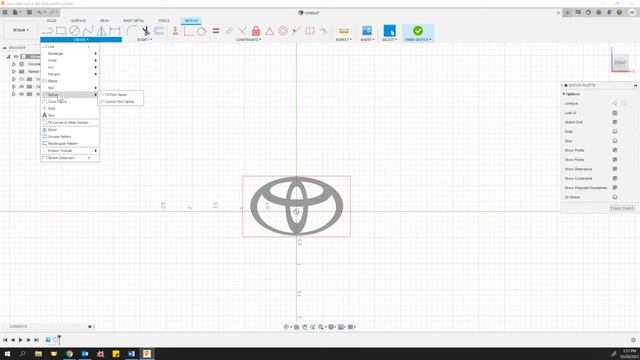
Task: Jump to the timeline beginning
Action: click(5, 340)
